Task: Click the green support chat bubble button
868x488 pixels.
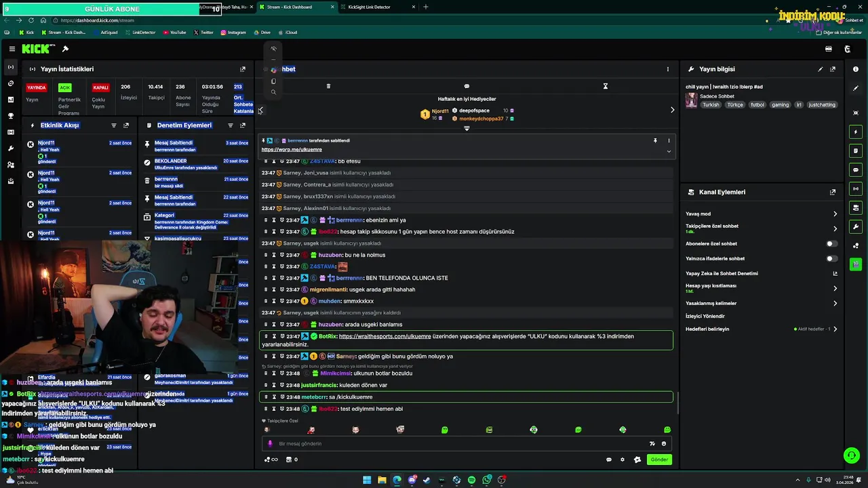Action: 851,455
